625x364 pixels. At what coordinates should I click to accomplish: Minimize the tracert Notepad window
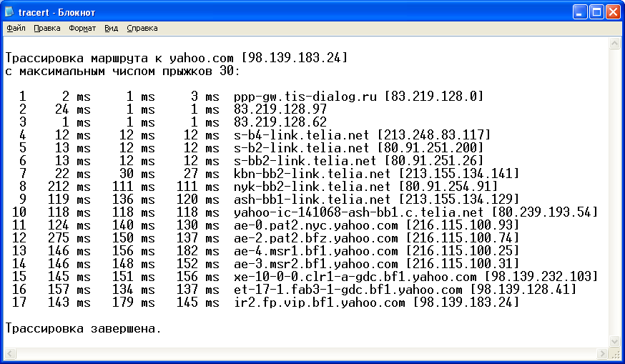pyautogui.click(x=580, y=12)
